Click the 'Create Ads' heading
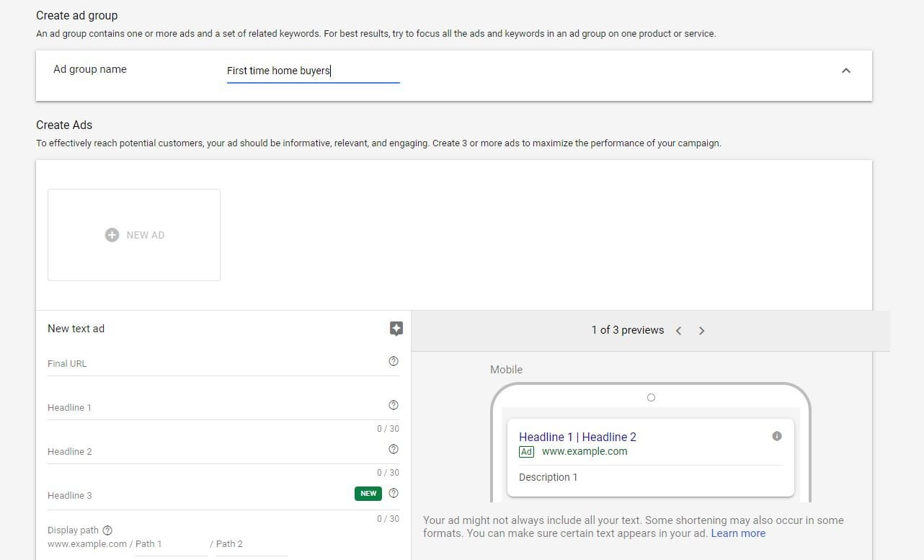This screenshot has width=924, height=560. [64, 125]
